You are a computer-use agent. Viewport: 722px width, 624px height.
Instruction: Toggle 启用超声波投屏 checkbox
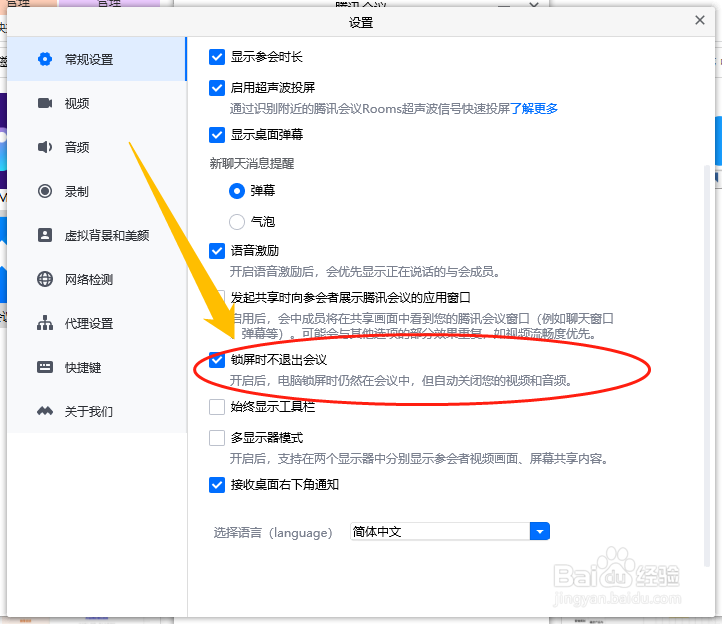[217, 87]
